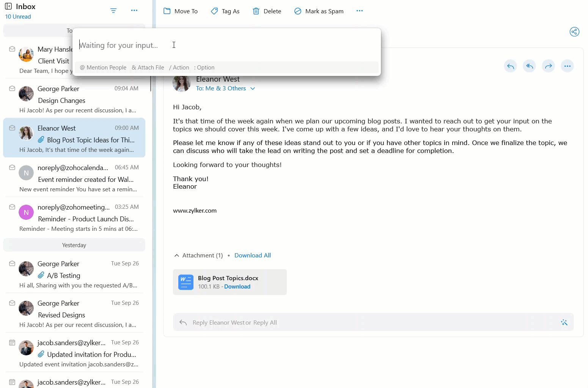The image size is (588, 388).
Task: Click paperclip on Updated invitation email
Action: coord(41,354)
